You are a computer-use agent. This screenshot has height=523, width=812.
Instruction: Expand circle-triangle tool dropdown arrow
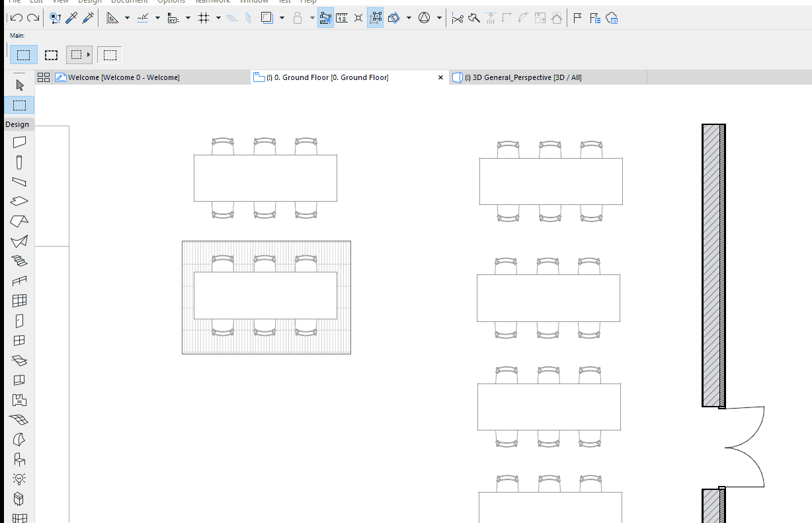click(439, 19)
